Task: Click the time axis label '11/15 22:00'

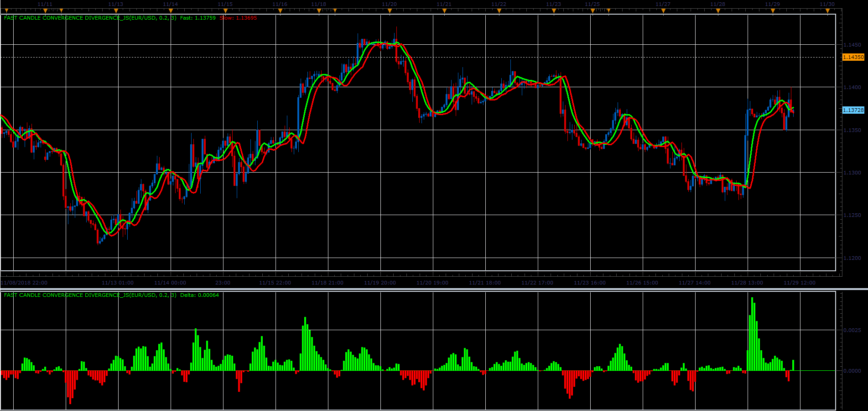Action: 275,283
